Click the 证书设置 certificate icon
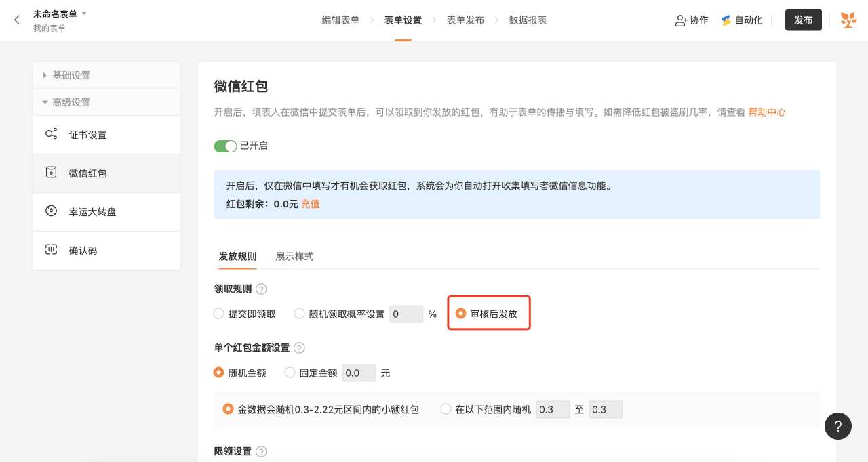Screen dimensions: 868x462 [51, 134]
